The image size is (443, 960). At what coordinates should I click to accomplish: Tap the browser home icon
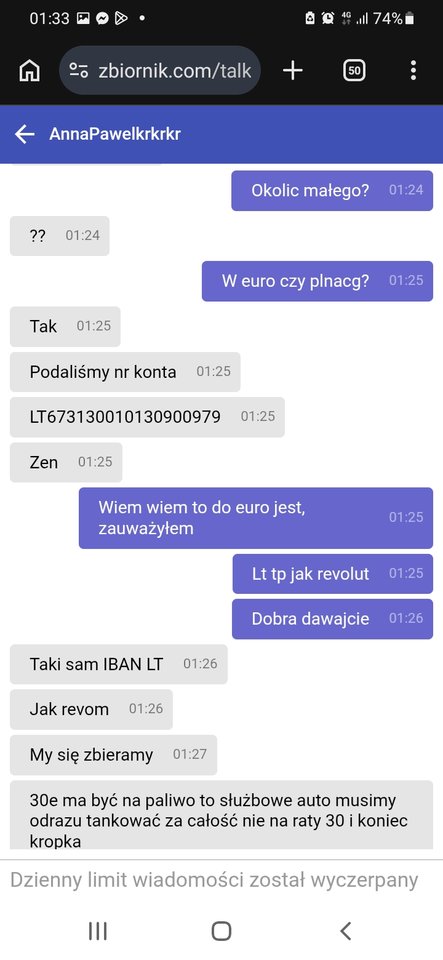pyautogui.click(x=29, y=71)
